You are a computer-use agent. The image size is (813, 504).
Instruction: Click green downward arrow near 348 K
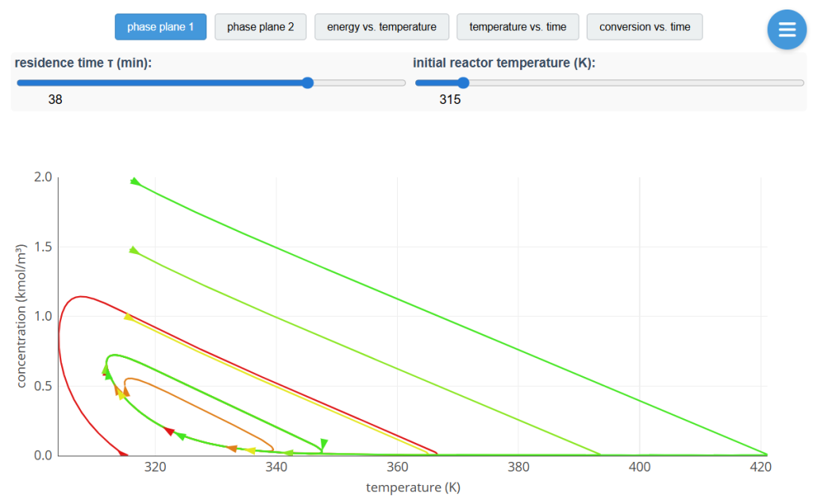coord(324,443)
